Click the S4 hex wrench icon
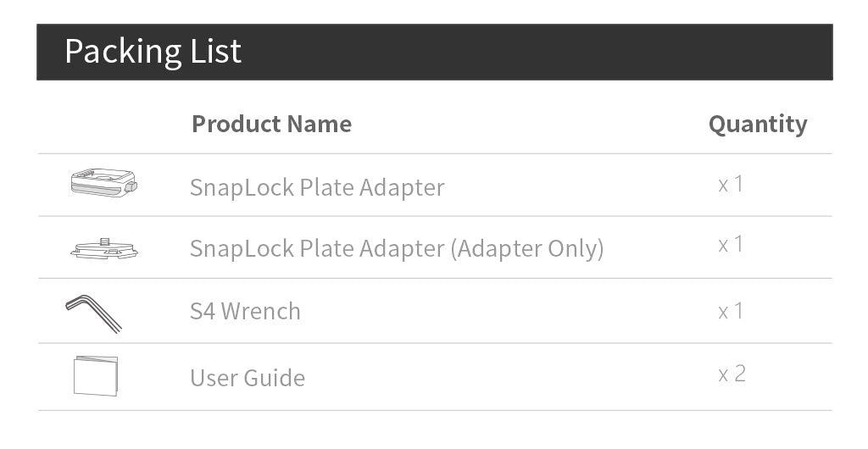 [x=93, y=312]
